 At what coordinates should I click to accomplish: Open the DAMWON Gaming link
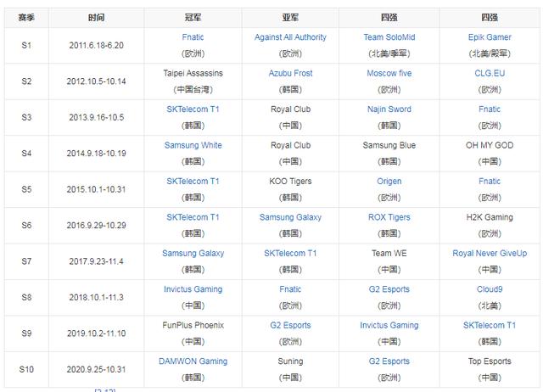pyautogui.click(x=193, y=361)
